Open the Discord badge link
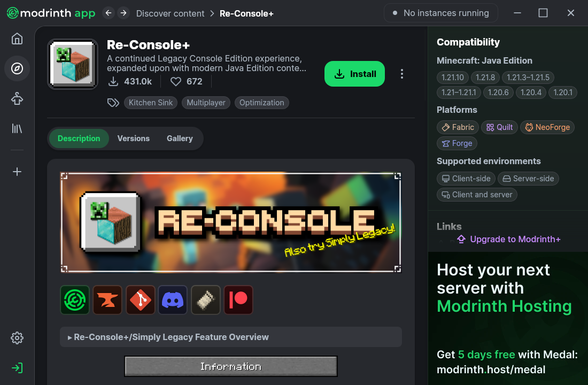Viewport: 588px width, 385px height. (173, 300)
